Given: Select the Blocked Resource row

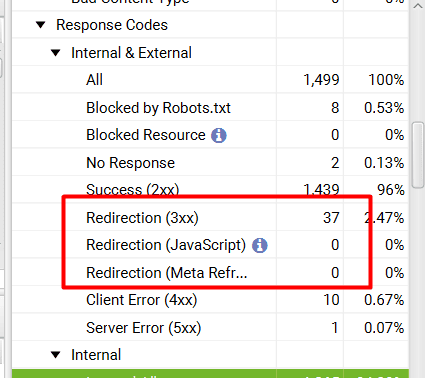Looking at the screenshot, I should 210,135.
